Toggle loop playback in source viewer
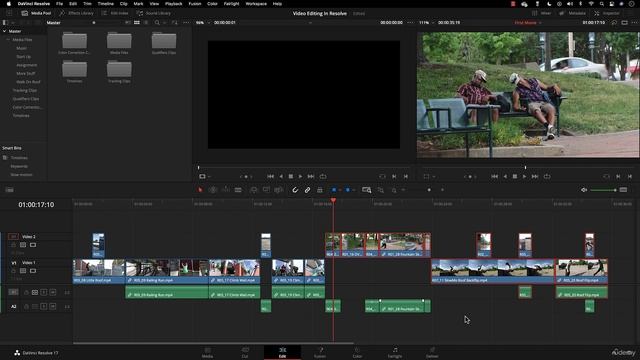 point(323,176)
